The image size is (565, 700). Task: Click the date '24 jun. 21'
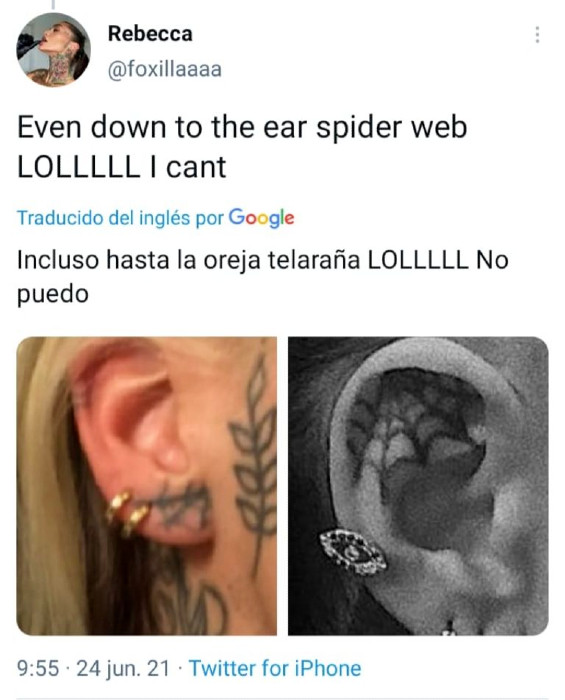pyautogui.click(x=123, y=669)
